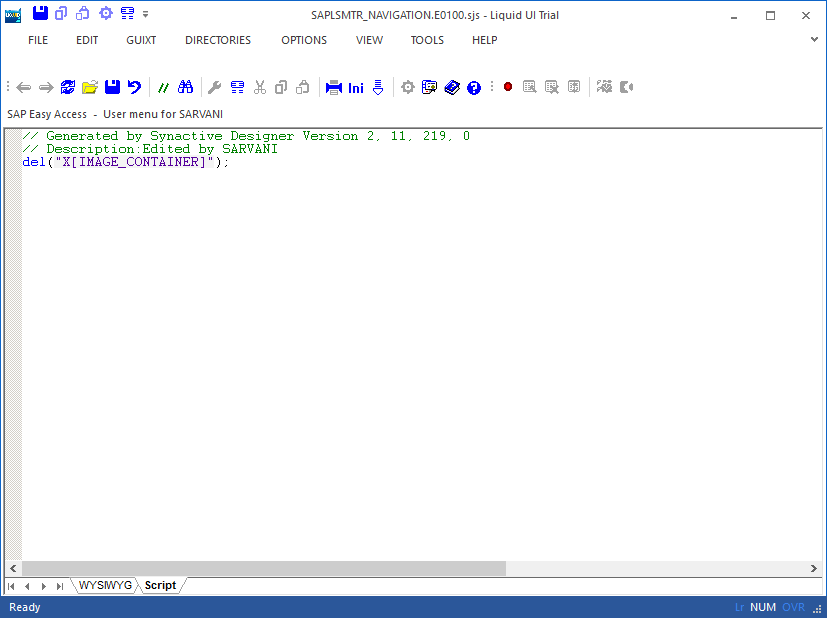
Task: Open the GUIXT menu
Action: [141, 40]
